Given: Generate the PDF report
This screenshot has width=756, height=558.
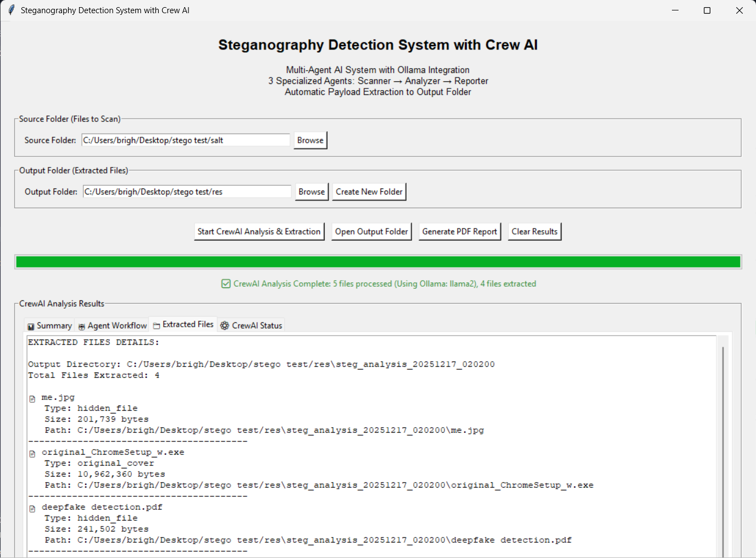Looking at the screenshot, I should pyautogui.click(x=459, y=232).
